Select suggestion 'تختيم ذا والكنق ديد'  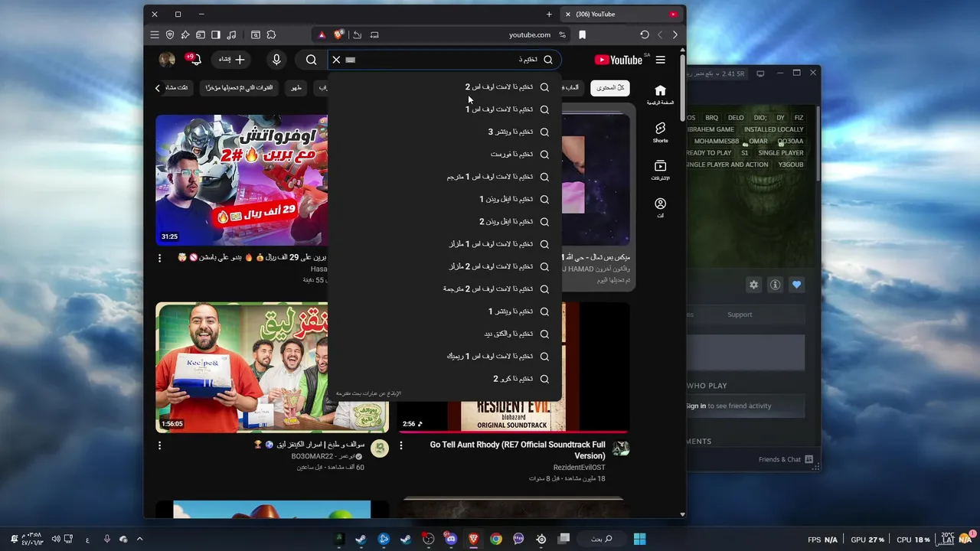coord(445,334)
